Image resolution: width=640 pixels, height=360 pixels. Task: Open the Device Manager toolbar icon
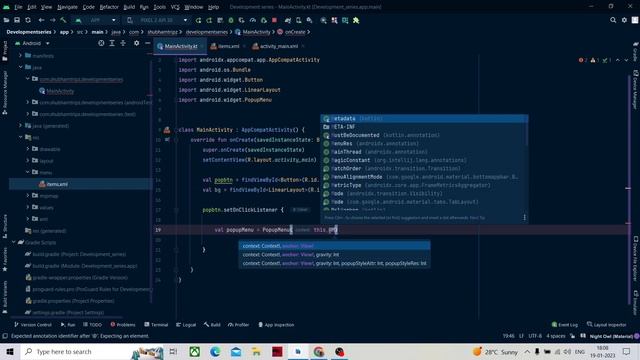[298, 20]
